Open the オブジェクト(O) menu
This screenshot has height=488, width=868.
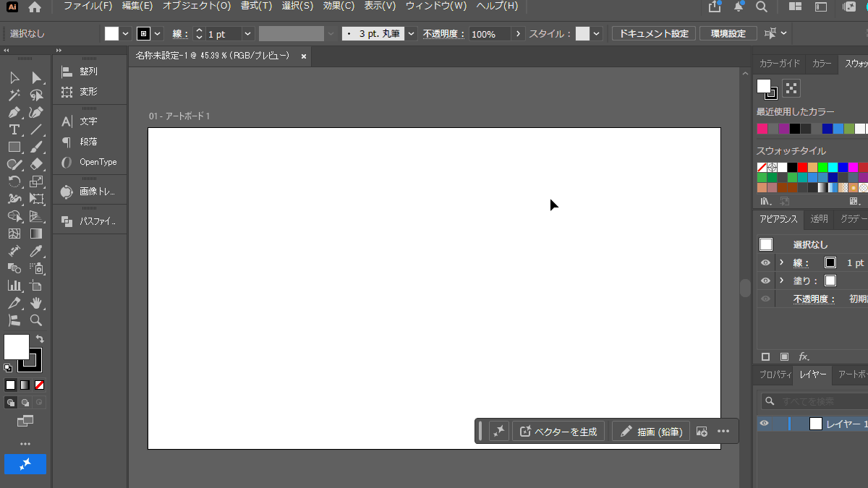[196, 6]
